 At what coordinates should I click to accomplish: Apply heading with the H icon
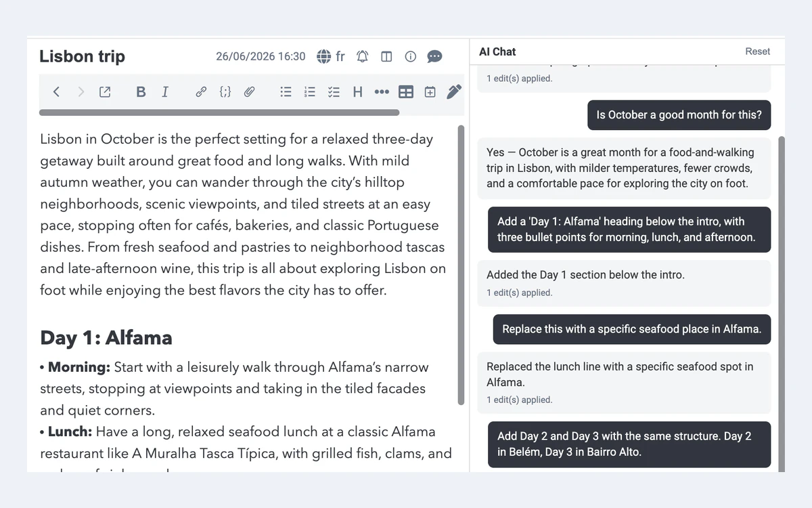[358, 92]
